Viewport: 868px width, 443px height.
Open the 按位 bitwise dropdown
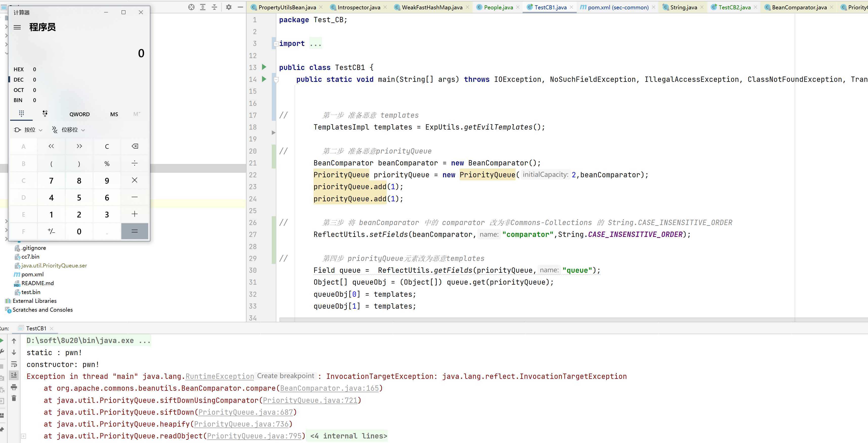pos(28,130)
